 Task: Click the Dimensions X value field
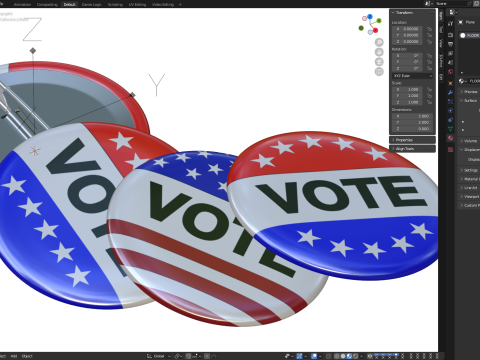pyautogui.click(x=413, y=116)
